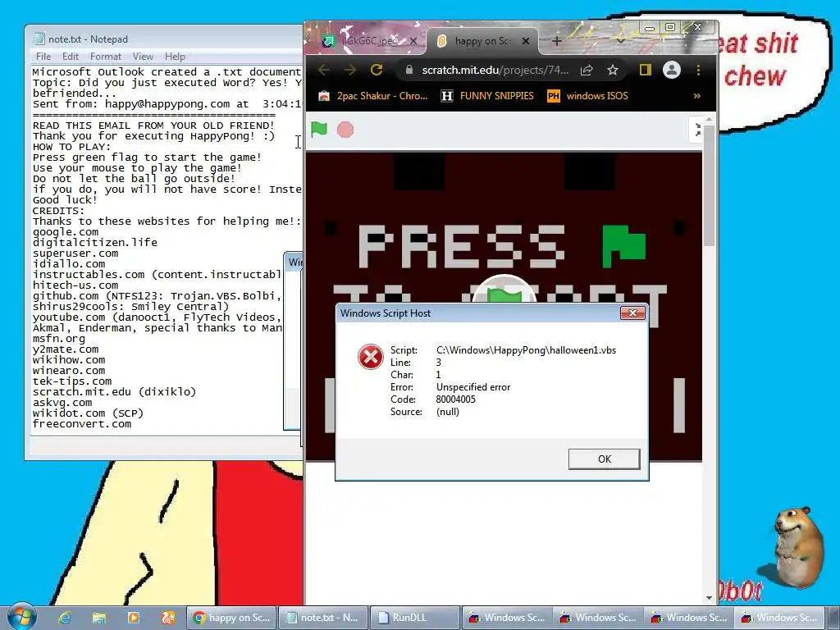Maximize the Chrome window
Screen dimensions: 840x630
pos(669,27)
